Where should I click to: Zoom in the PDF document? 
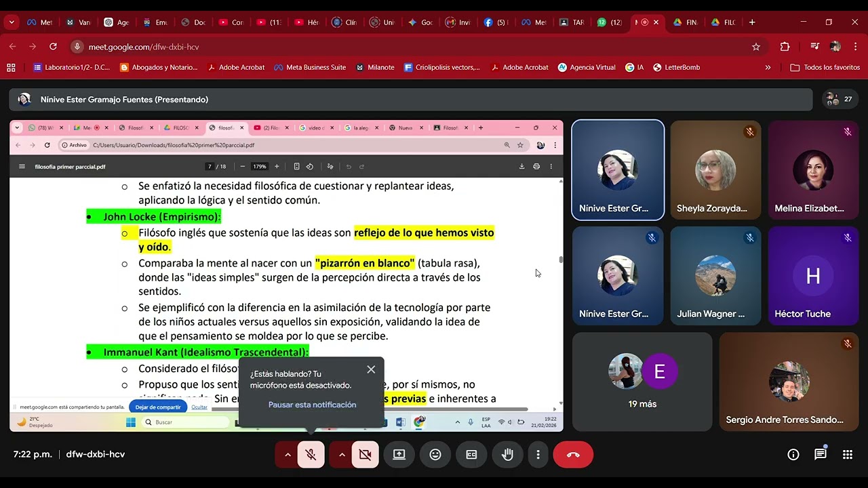(277, 166)
